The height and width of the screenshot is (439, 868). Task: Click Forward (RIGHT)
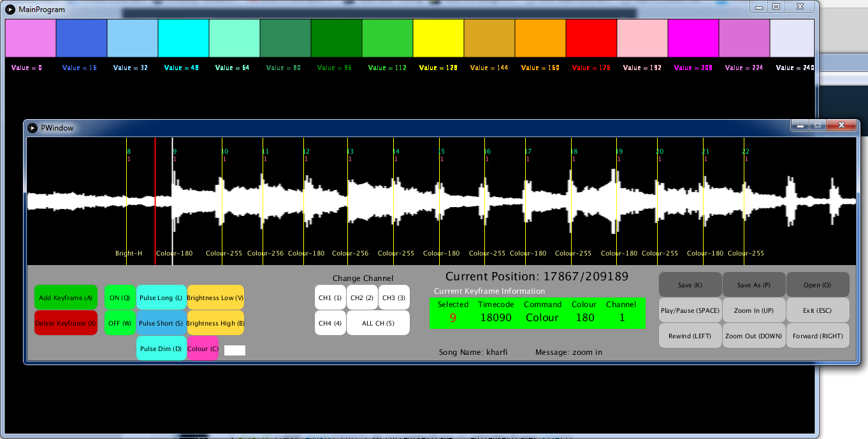(818, 336)
